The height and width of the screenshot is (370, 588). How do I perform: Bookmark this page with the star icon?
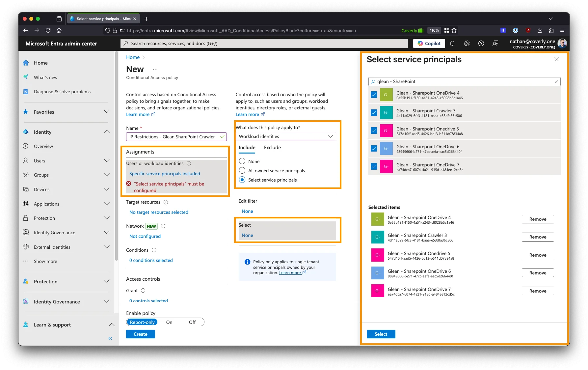click(x=454, y=30)
